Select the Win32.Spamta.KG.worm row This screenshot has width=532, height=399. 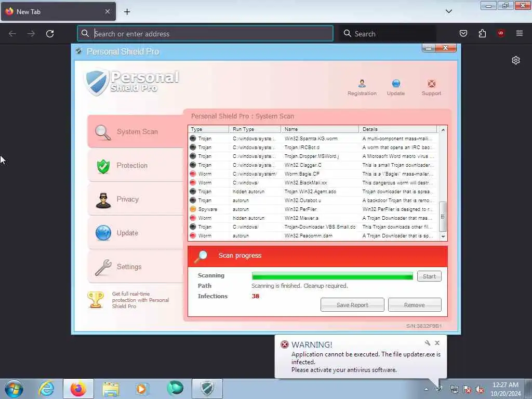click(313, 138)
